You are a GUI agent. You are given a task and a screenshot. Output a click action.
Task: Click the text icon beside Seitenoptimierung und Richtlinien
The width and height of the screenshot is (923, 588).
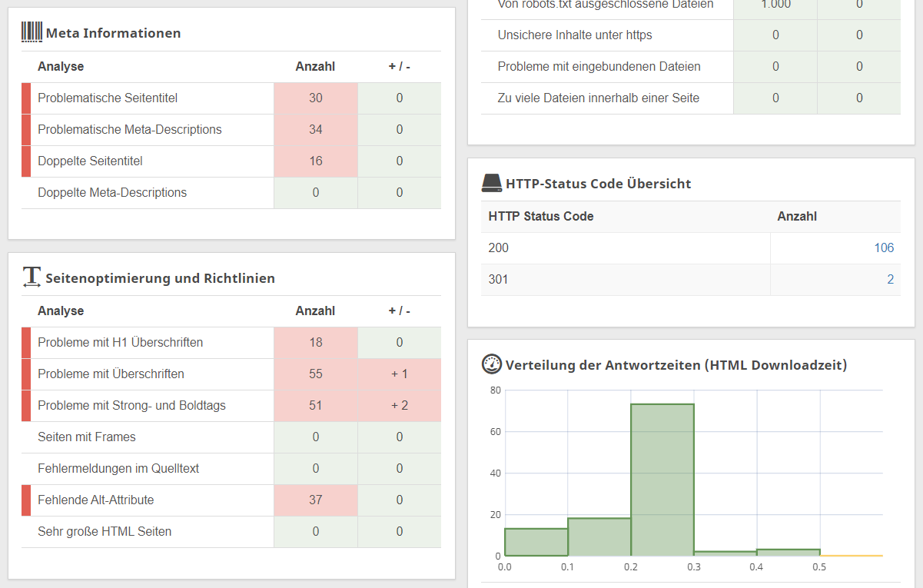pos(32,277)
